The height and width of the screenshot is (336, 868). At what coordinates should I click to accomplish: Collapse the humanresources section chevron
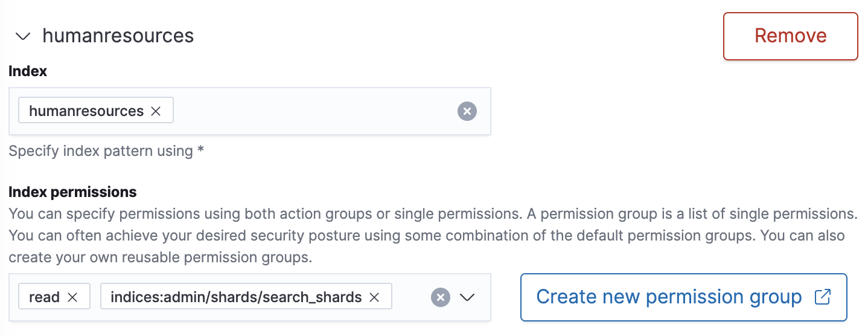tap(23, 36)
